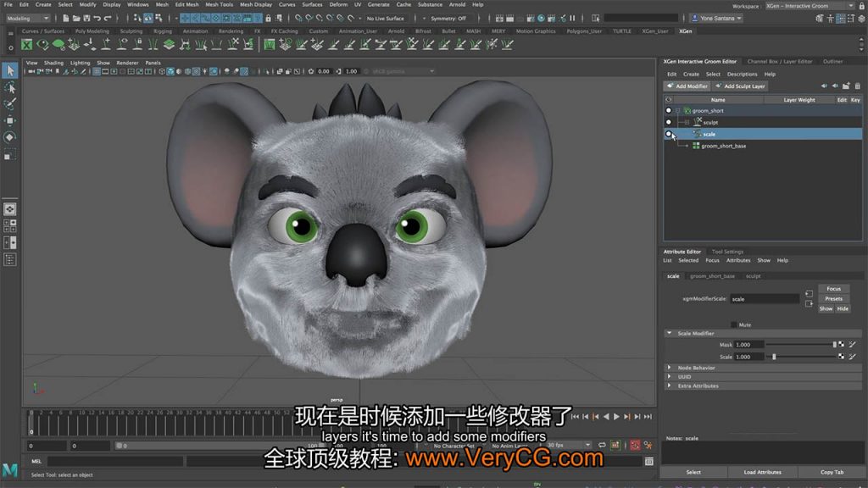Open the Descriptions menu in Groom Editor

[742, 74]
